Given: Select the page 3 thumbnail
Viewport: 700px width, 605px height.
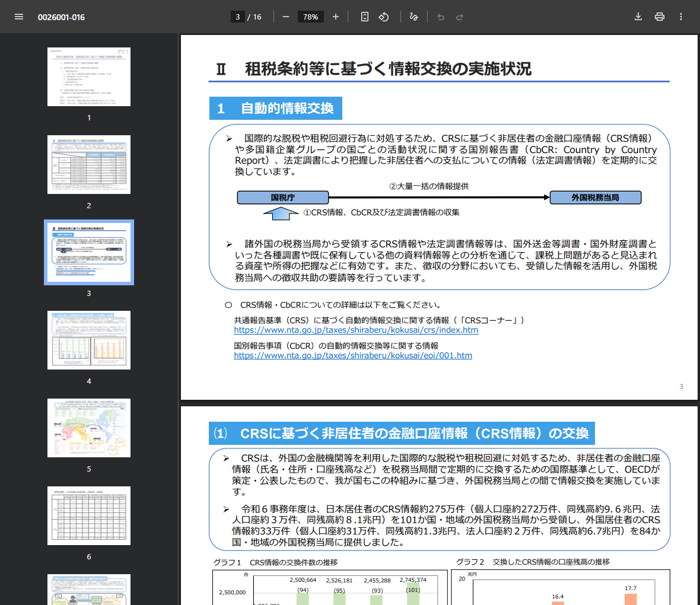Looking at the screenshot, I should 89,252.
